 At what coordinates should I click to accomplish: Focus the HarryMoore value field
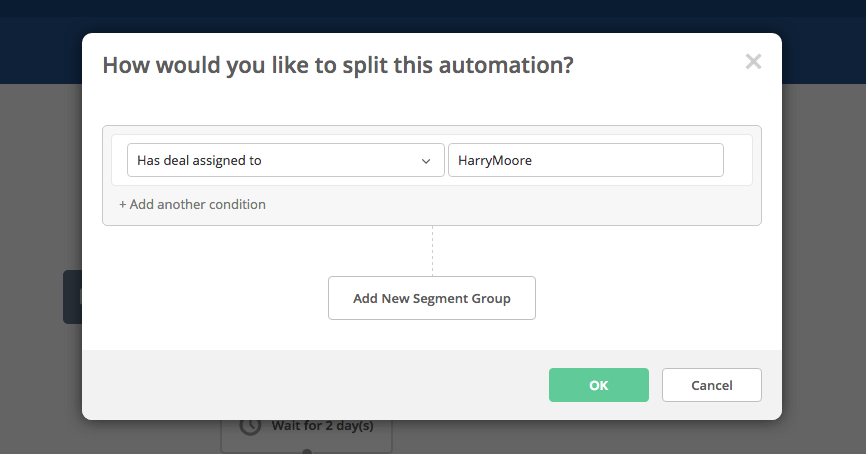(585, 160)
